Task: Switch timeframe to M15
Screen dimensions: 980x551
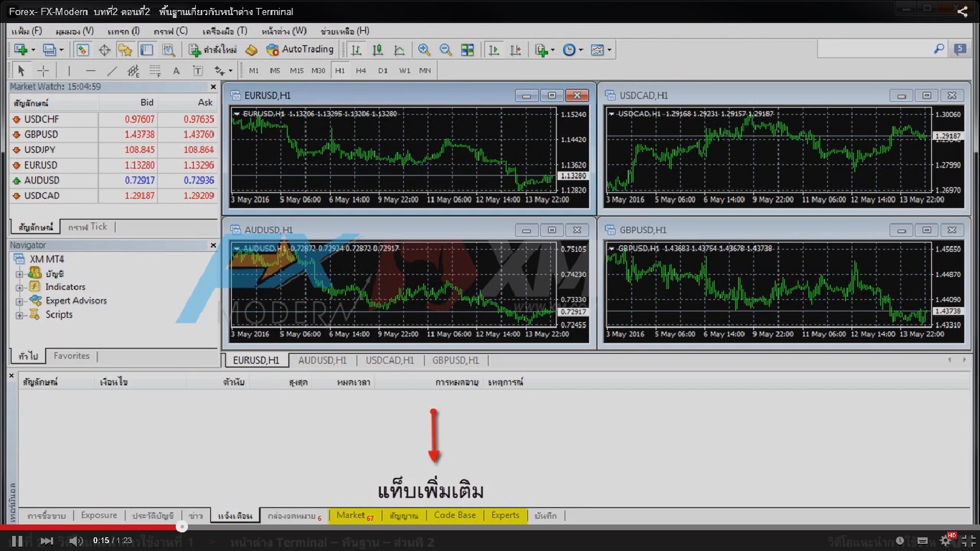Action: coord(296,70)
